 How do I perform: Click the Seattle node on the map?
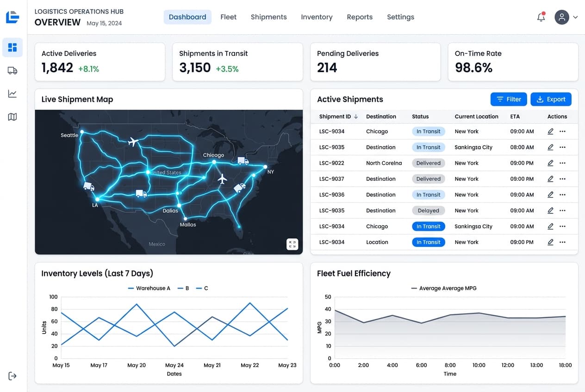(82, 132)
